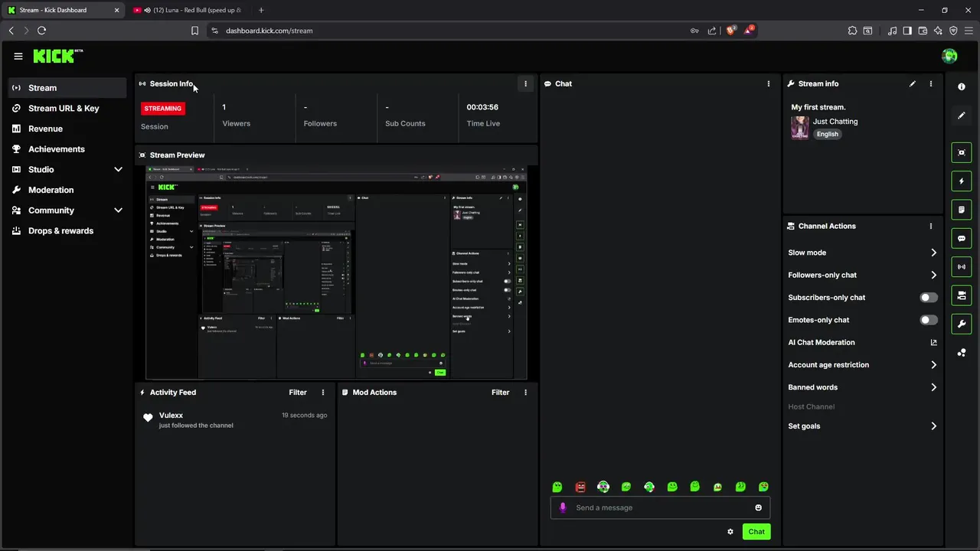
Task: Click Vulexx follower name in feed
Action: pyautogui.click(x=171, y=416)
